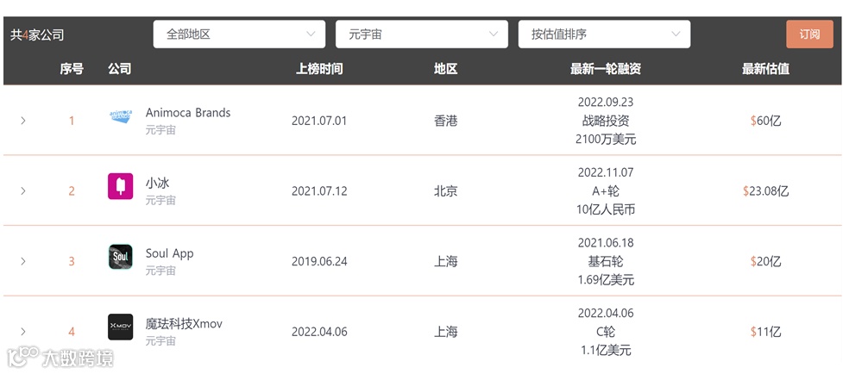Open the 魔珐科技Xmov company link
The width and height of the screenshot is (868, 374).
click(x=184, y=324)
